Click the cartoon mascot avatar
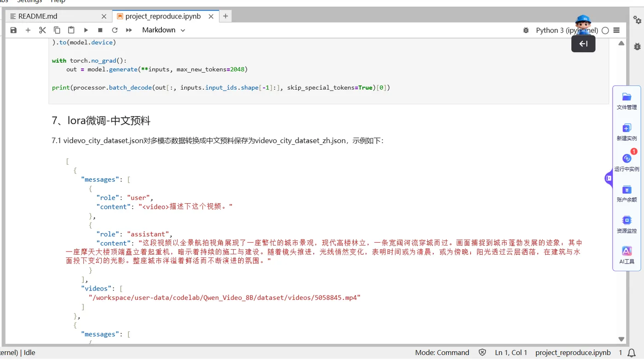Screen dimensions: 644x360 [x=583, y=24]
